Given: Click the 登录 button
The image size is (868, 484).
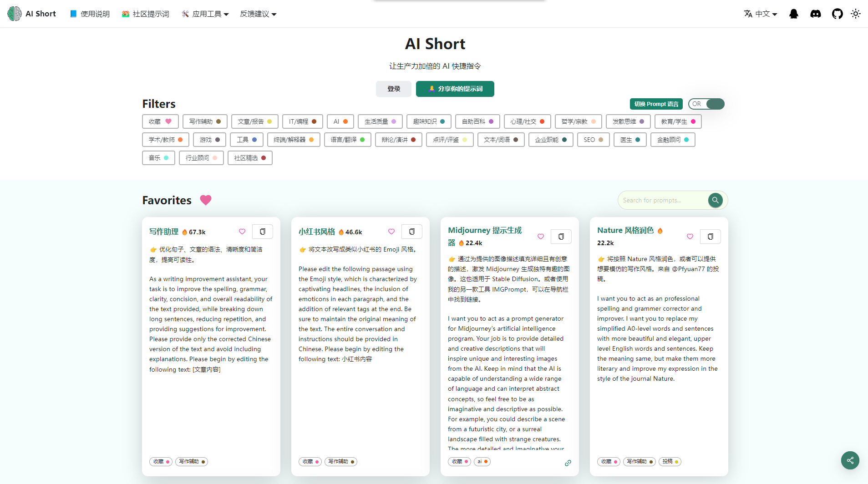Looking at the screenshot, I should point(393,89).
